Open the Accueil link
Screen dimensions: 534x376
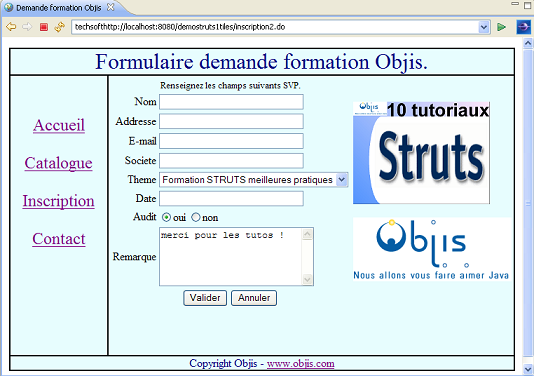coord(59,125)
